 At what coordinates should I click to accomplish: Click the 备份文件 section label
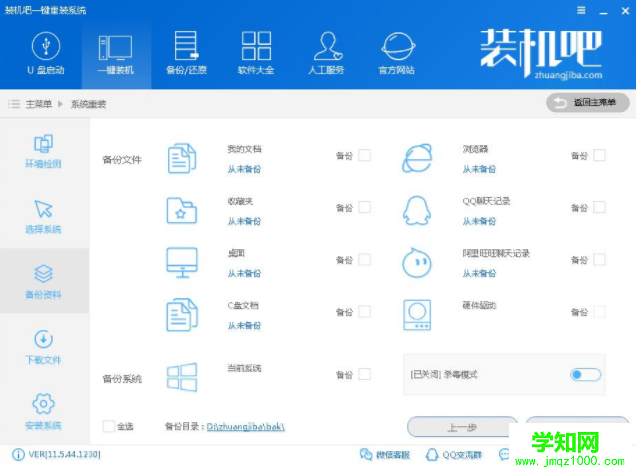pos(122,160)
